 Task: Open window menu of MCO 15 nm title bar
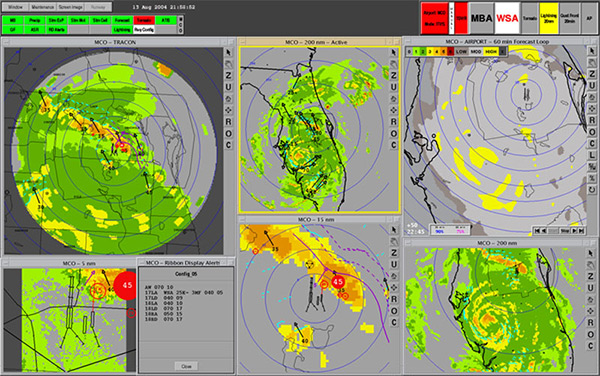click(x=242, y=220)
